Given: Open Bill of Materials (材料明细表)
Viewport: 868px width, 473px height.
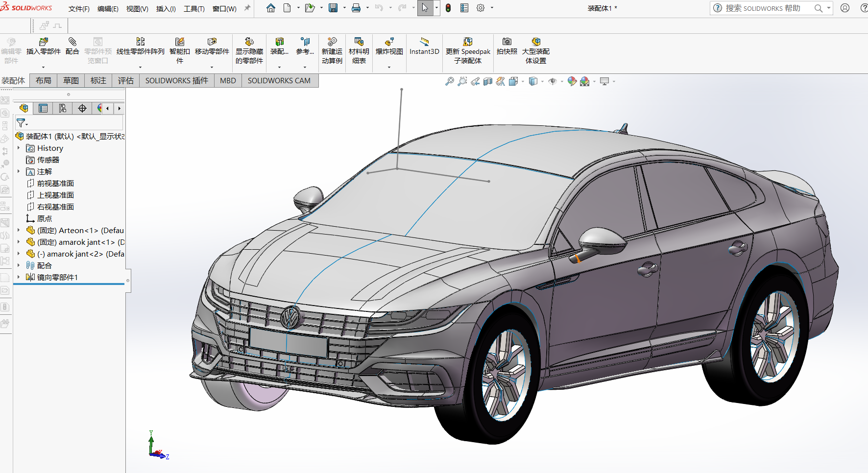Looking at the screenshot, I should click(x=359, y=51).
